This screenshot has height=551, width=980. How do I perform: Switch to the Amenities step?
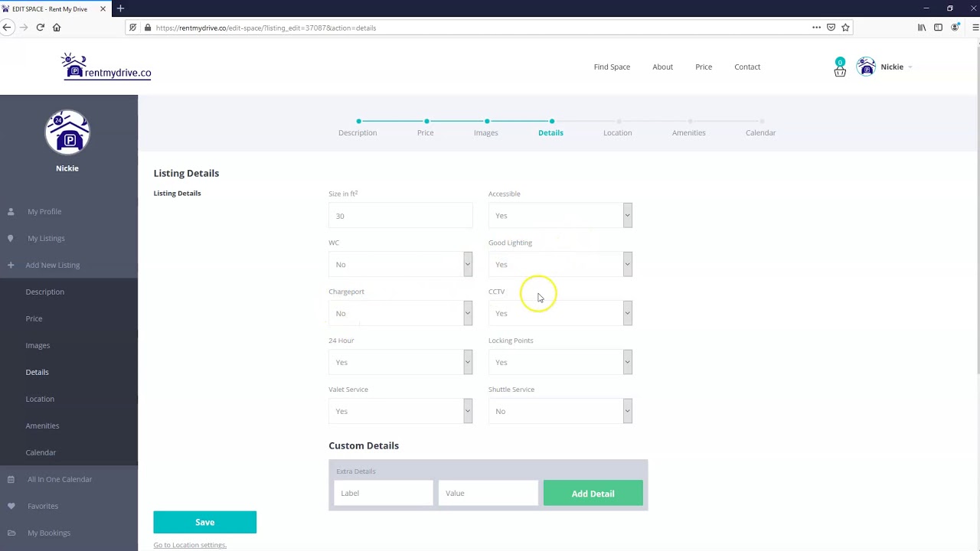pos(688,132)
